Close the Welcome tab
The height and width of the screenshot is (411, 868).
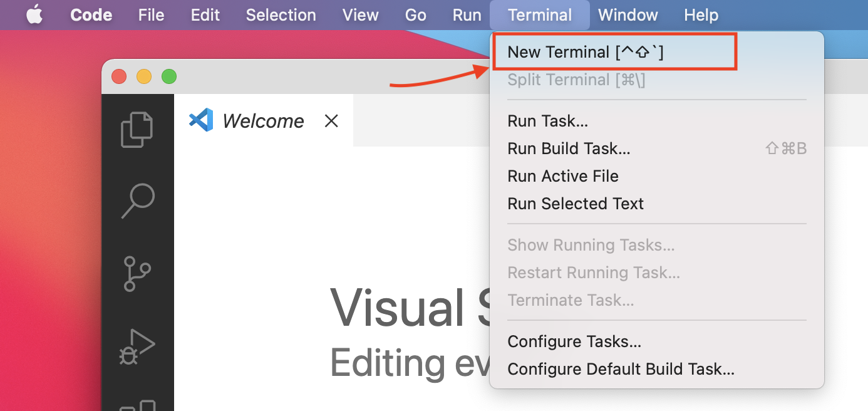tap(331, 121)
